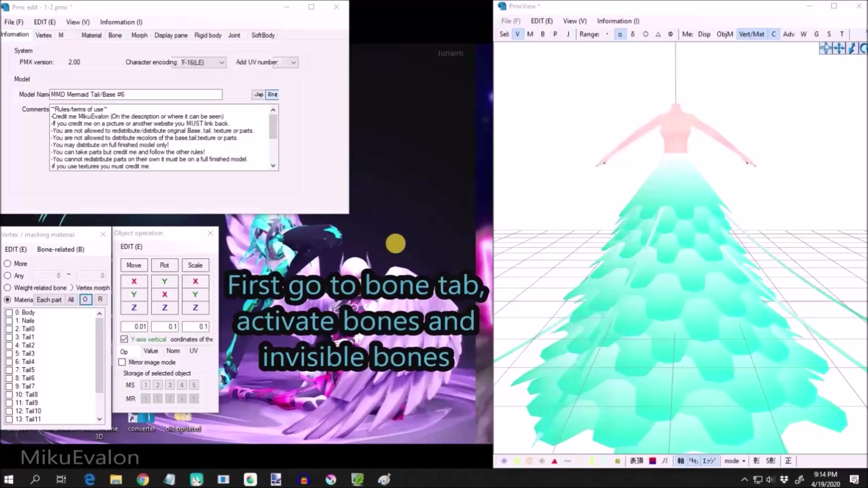Open the Information (I) menu
The image size is (868, 488).
(121, 22)
